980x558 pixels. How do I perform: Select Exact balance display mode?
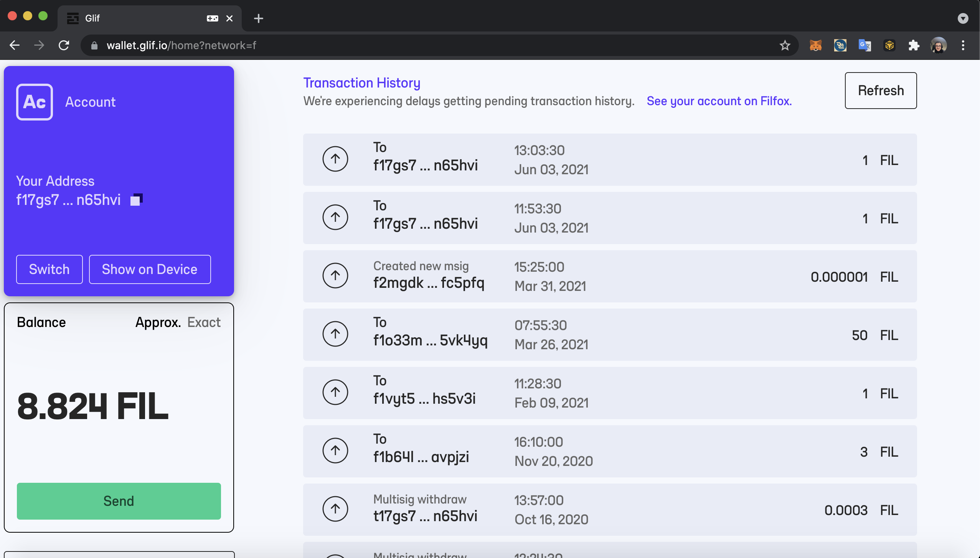203,322
